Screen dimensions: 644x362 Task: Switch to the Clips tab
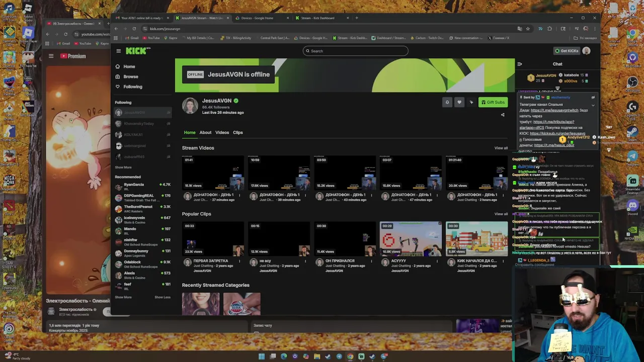(238, 133)
